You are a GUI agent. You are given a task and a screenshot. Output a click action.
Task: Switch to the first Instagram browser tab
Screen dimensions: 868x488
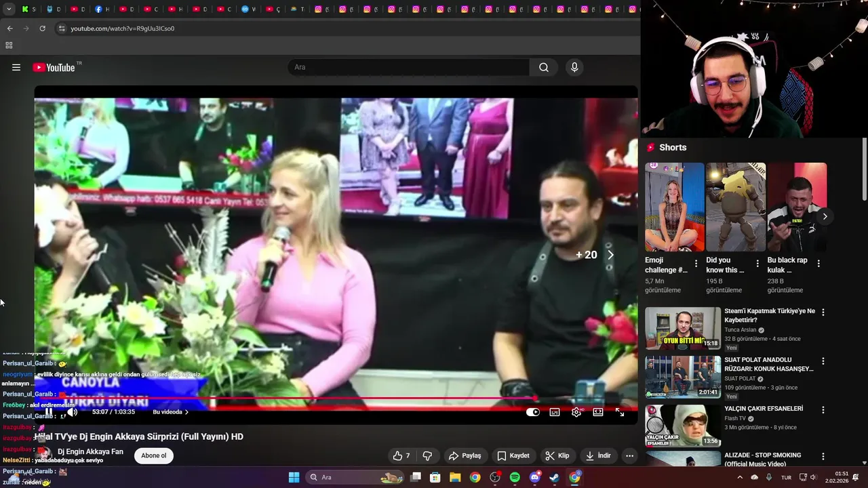(x=319, y=9)
